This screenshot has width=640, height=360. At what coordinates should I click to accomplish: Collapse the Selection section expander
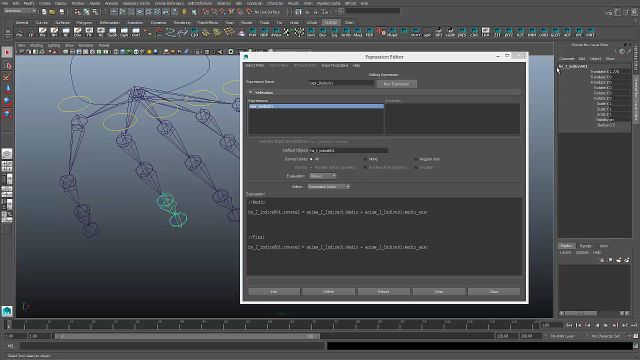pyautogui.click(x=251, y=93)
